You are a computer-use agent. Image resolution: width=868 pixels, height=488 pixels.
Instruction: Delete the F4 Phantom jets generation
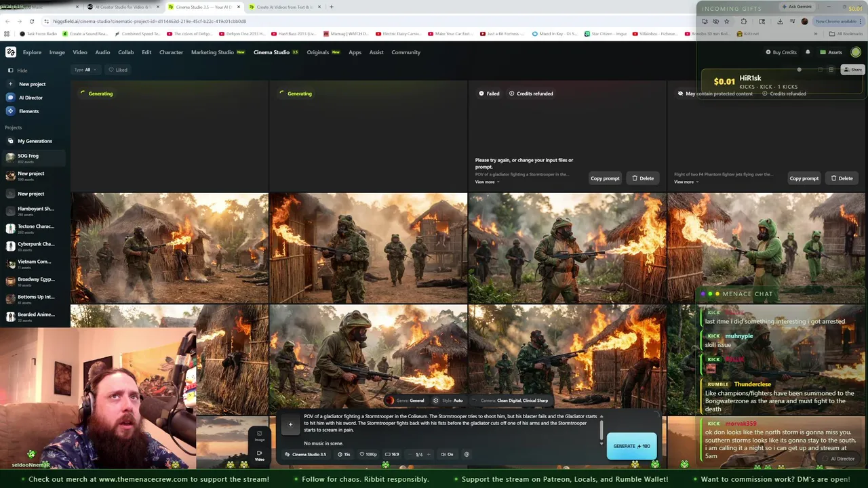pyautogui.click(x=842, y=178)
